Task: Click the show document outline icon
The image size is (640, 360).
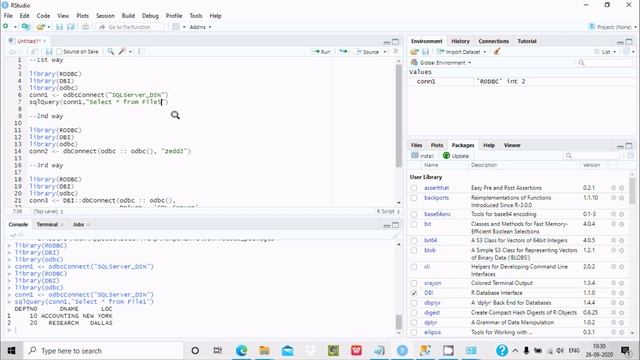Action: click(x=396, y=51)
